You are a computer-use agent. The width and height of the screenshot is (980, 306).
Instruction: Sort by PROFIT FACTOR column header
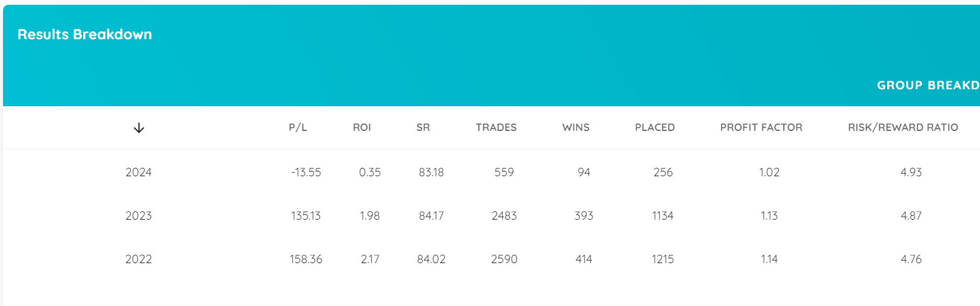coord(761,127)
